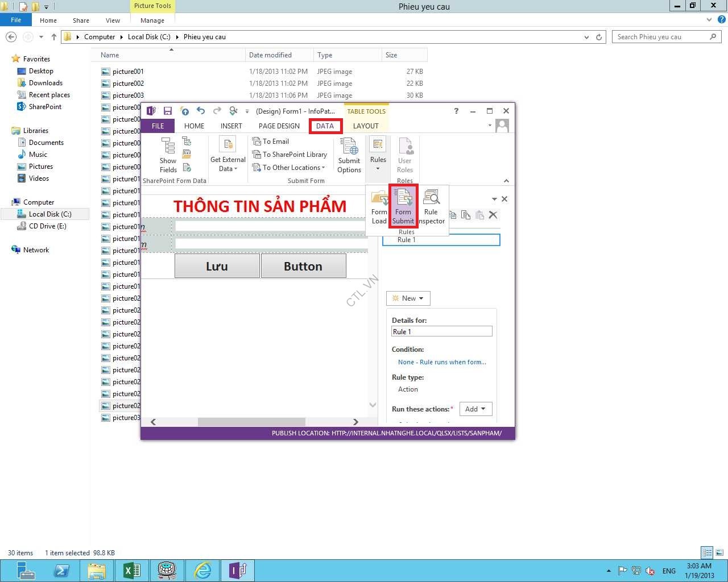Expand the Get External Data dropdown
Image resolution: width=728 pixels, height=582 pixels.
(x=228, y=164)
